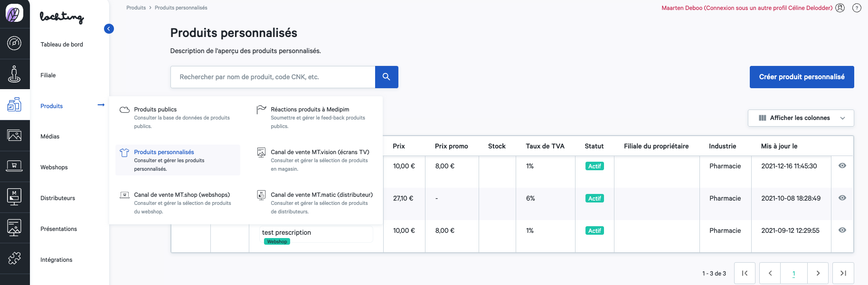Screen dimensions: 868x285
Task: Click the Filiale location pin icon
Action: 14,74
